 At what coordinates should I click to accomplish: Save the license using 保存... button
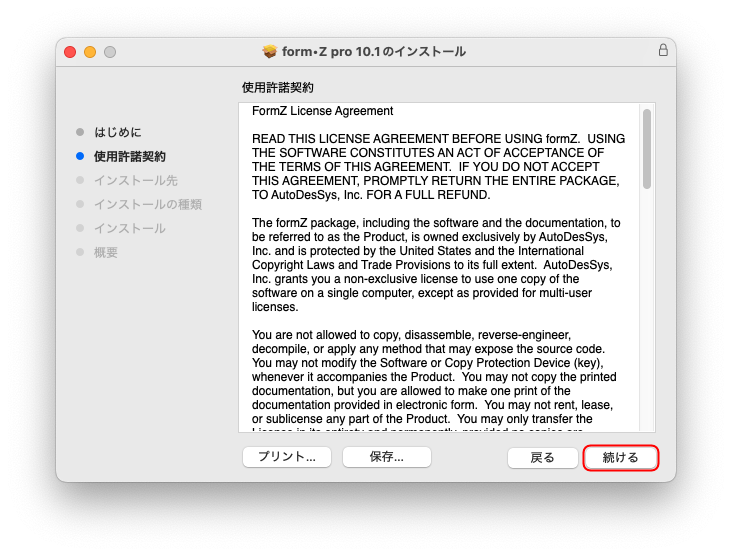(386, 457)
